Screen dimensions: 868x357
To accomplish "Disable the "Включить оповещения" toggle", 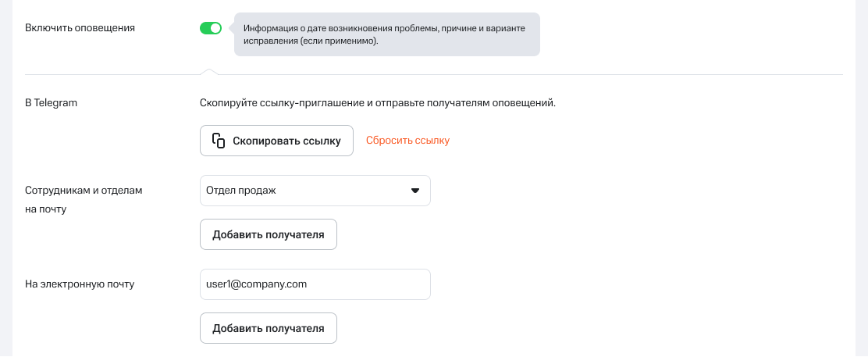I will coord(211,28).
